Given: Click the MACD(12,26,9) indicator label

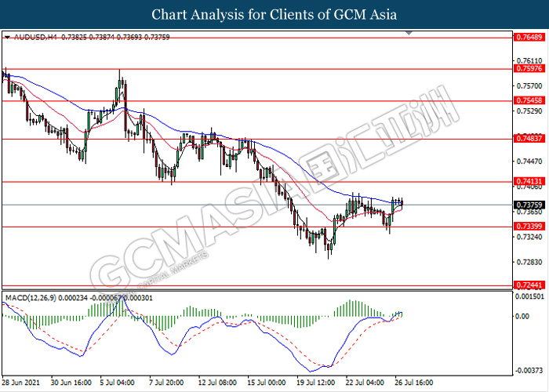Looking at the screenshot, I should (31, 298).
